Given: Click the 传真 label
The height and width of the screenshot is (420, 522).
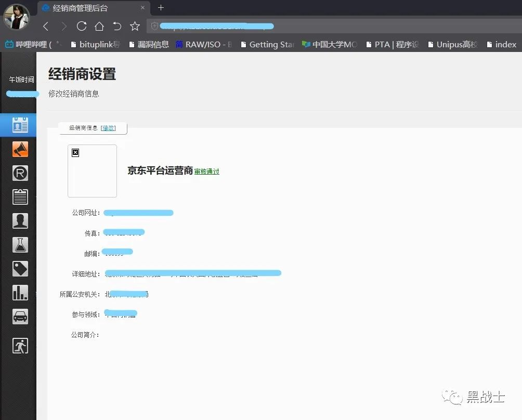Looking at the screenshot, I should (x=92, y=233).
